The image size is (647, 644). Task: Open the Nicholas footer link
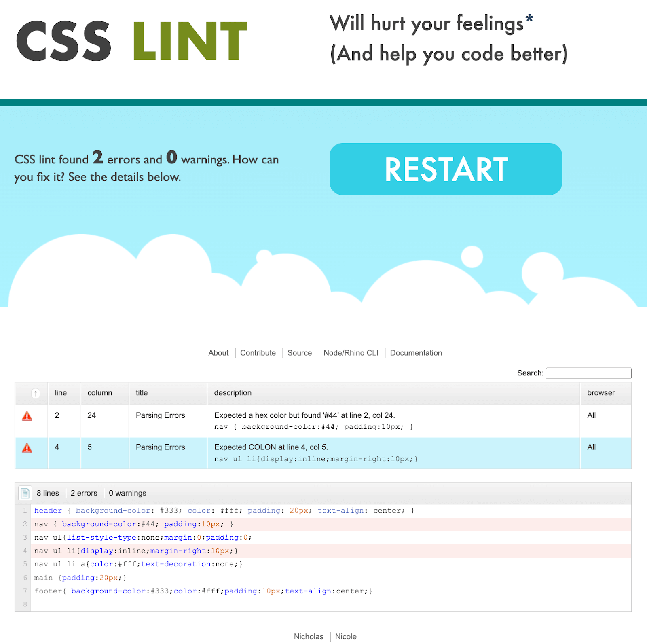pyautogui.click(x=309, y=636)
